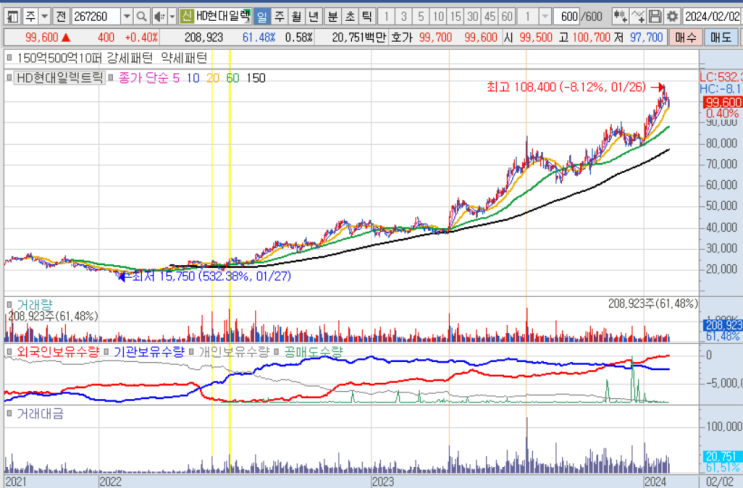Click the add line indicator icon
This screenshot has width=743, height=488.
coord(638,17)
